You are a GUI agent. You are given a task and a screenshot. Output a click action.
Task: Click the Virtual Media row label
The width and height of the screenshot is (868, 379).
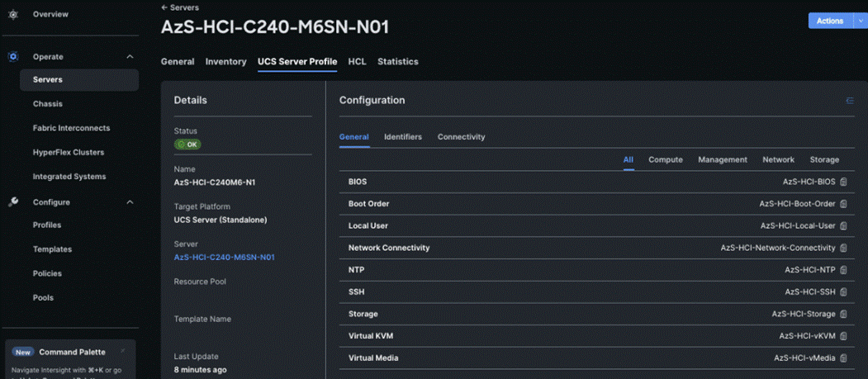373,358
